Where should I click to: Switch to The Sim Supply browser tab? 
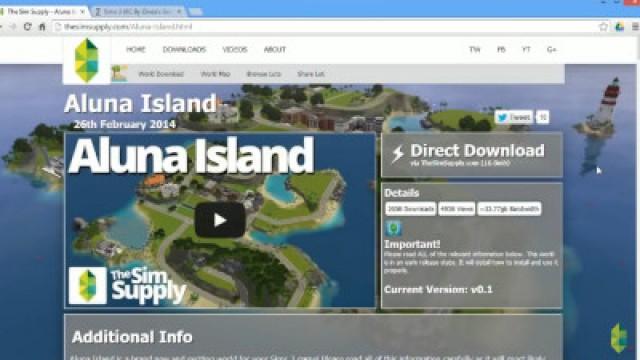click(x=43, y=11)
